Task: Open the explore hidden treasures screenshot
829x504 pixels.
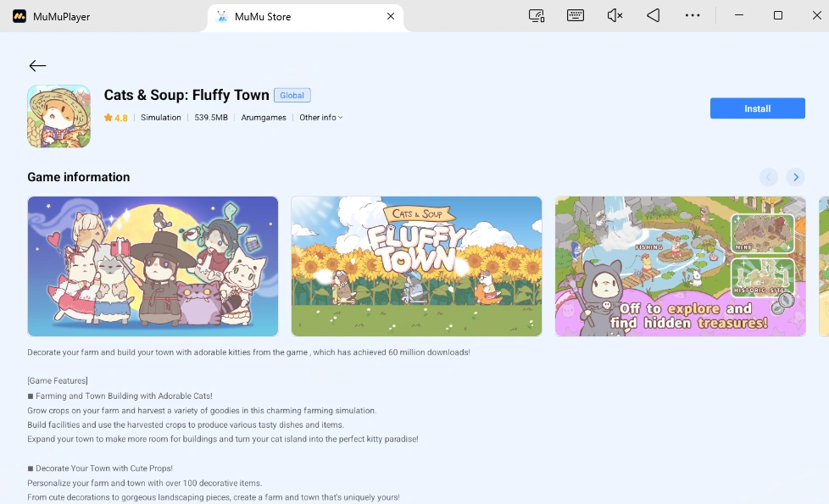Action: [681, 266]
